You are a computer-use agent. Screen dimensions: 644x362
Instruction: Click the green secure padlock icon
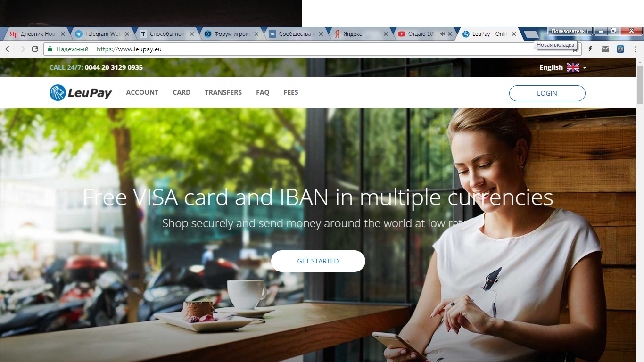tap(50, 49)
